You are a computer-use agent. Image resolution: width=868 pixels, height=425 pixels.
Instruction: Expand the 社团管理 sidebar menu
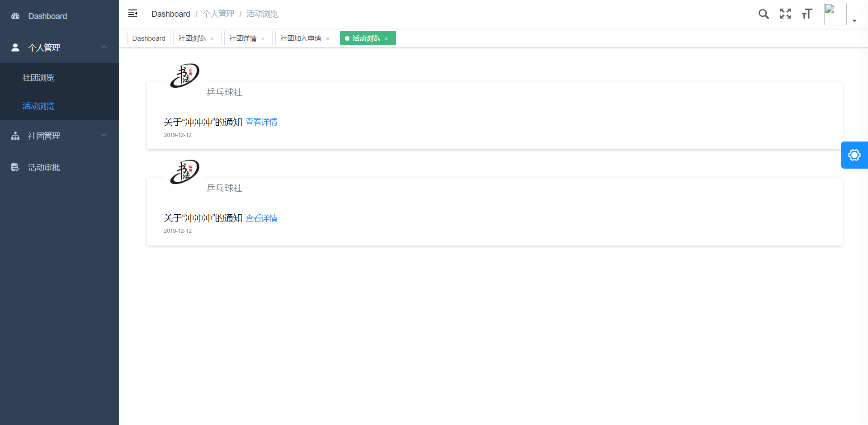pos(104,135)
